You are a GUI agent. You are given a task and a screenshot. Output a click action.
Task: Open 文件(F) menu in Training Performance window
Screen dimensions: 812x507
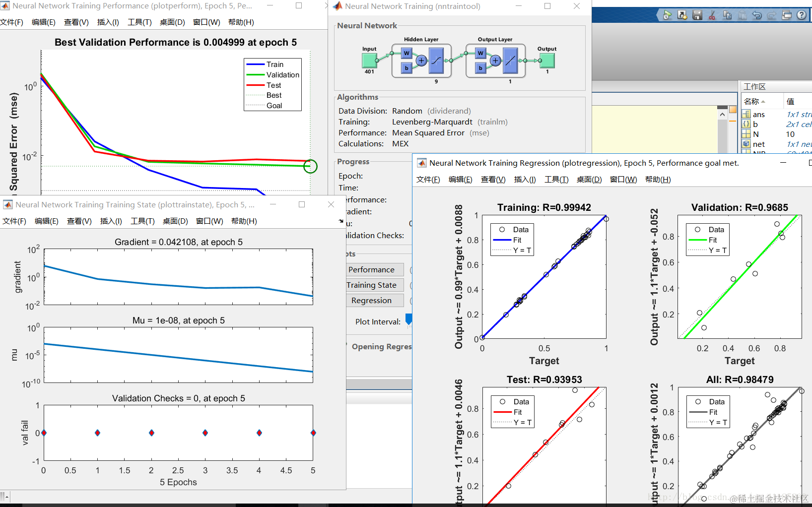12,22
